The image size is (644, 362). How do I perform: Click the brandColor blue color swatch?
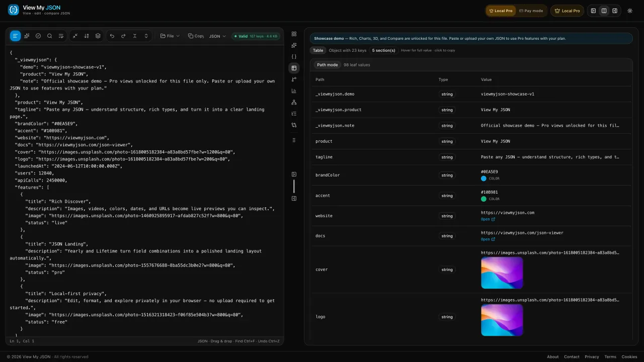tap(484, 178)
